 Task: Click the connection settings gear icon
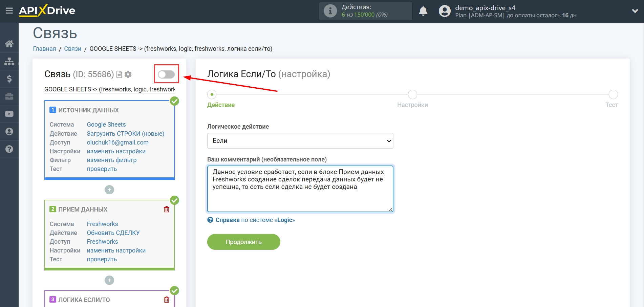click(128, 74)
